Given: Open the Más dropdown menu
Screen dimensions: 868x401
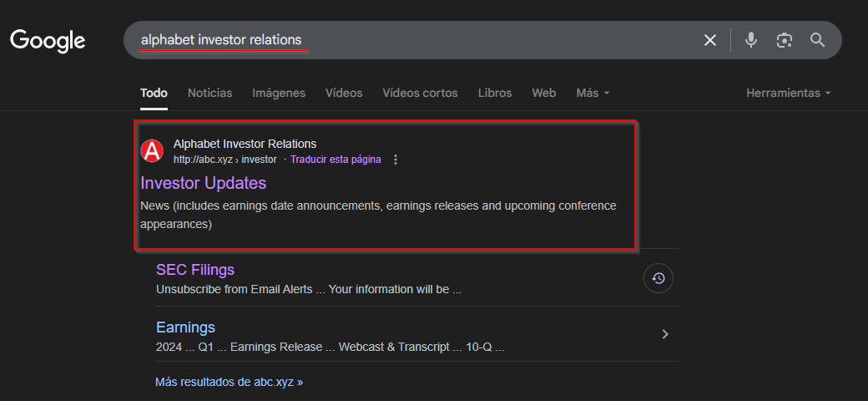Looking at the screenshot, I should point(593,93).
